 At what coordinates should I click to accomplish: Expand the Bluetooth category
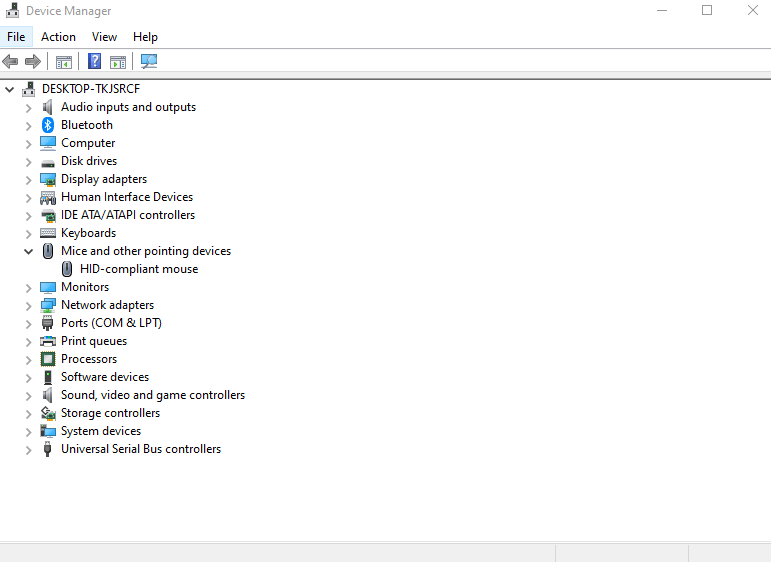[x=29, y=126]
